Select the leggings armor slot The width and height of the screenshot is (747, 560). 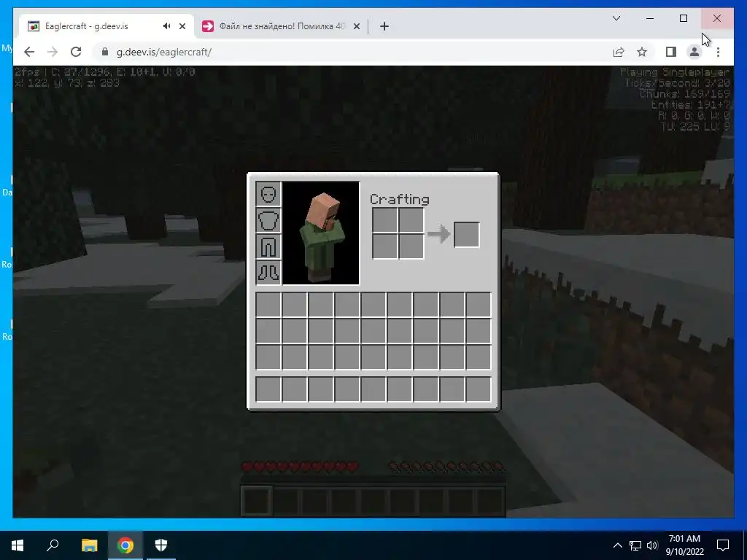(268, 246)
